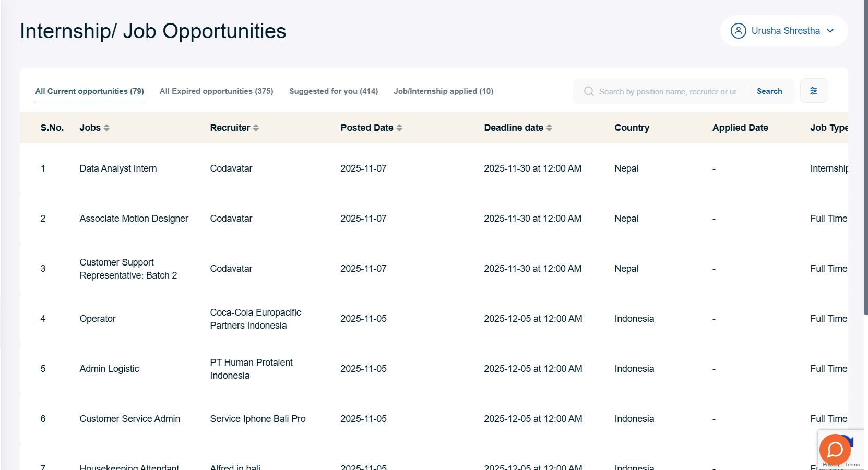Open the Customer Service Admin listing
The image size is (868, 470).
click(x=129, y=419)
